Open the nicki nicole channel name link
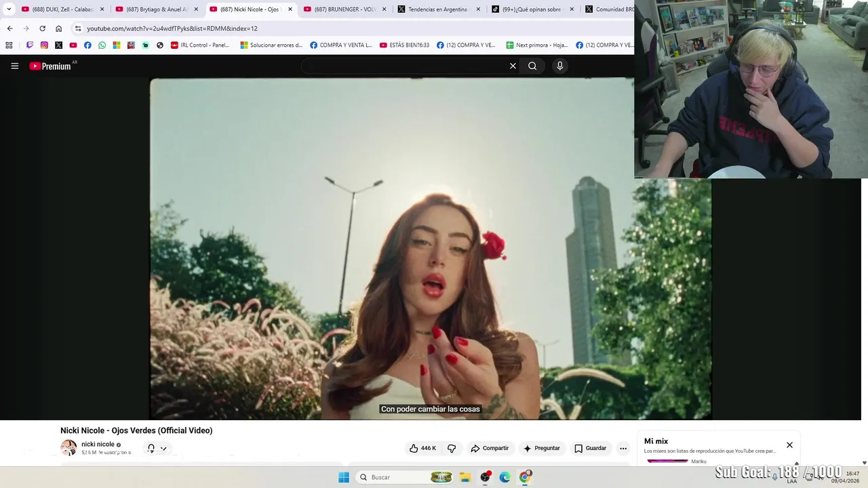868x488 pixels. [x=98, y=444]
